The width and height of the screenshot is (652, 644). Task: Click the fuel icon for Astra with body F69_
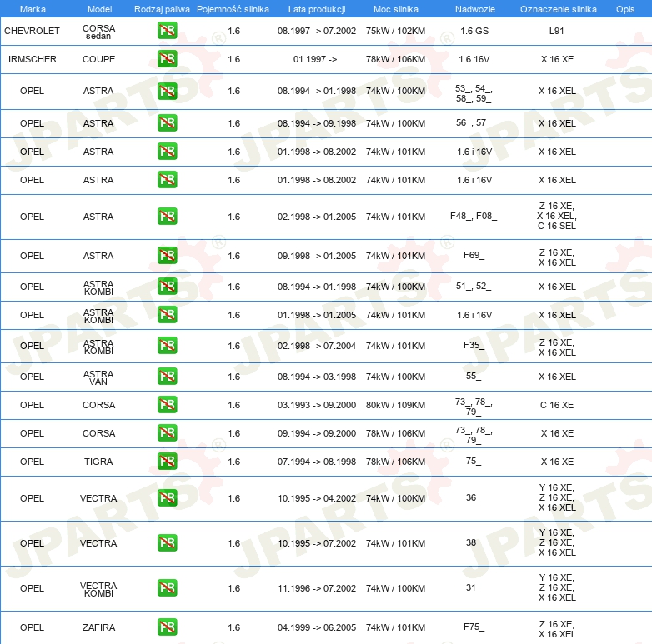point(167,257)
